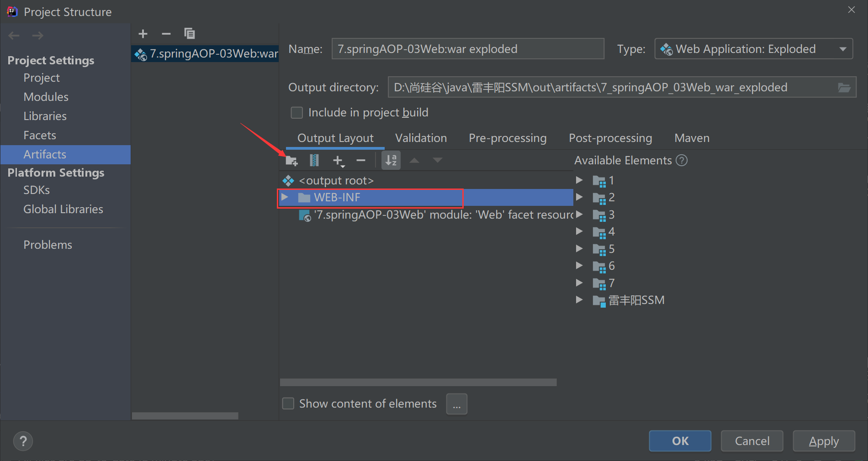
Task: Click the back navigation arrow
Action: pyautogui.click(x=14, y=35)
